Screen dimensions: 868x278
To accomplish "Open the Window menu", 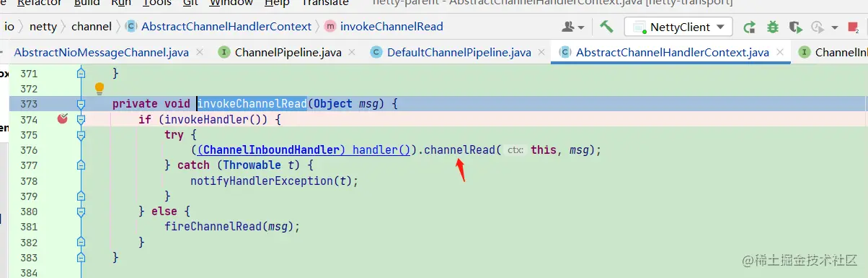I will 231,3.
